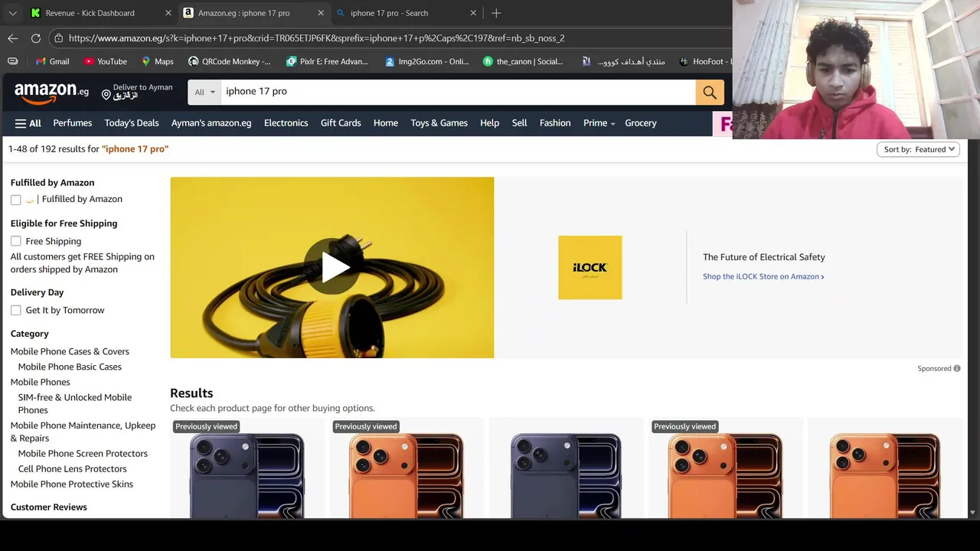Image resolution: width=980 pixels, height=551 pixels.
Task: Open the Maps bookmark
Action: [157, 61]
